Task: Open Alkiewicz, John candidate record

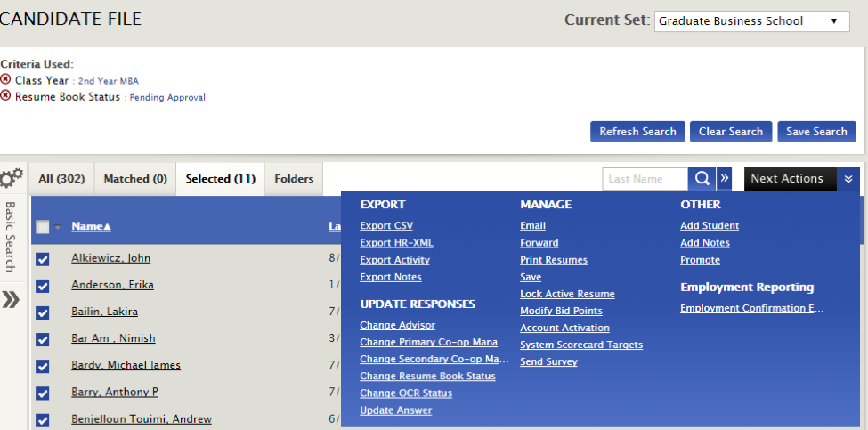Action: 110,258
